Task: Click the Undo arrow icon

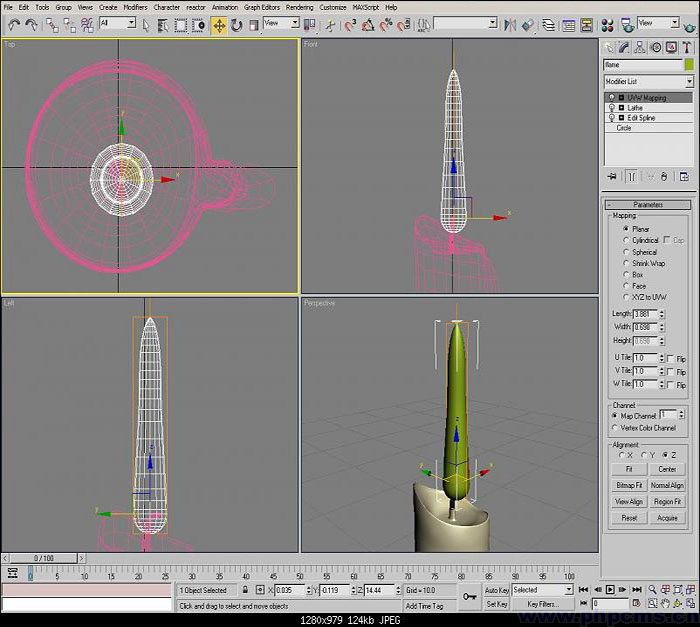Action: click(x=14, y=25)
